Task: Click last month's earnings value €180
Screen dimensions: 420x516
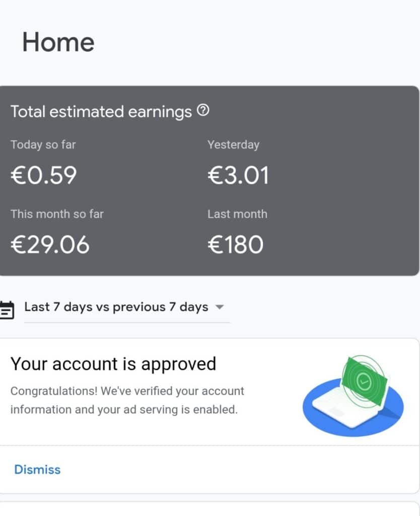Action: tap(235, 245)
